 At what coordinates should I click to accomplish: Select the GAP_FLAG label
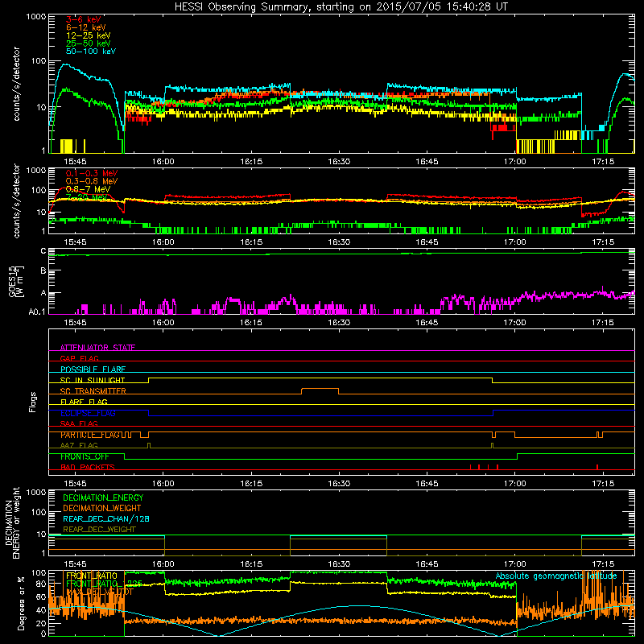[79, 358]
